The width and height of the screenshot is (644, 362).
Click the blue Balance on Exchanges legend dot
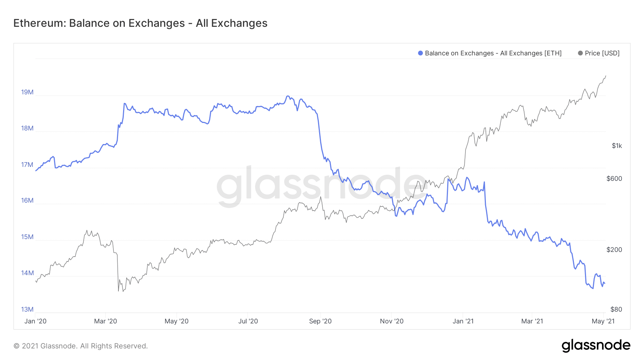pyautogui.click(x=420, y=53)
